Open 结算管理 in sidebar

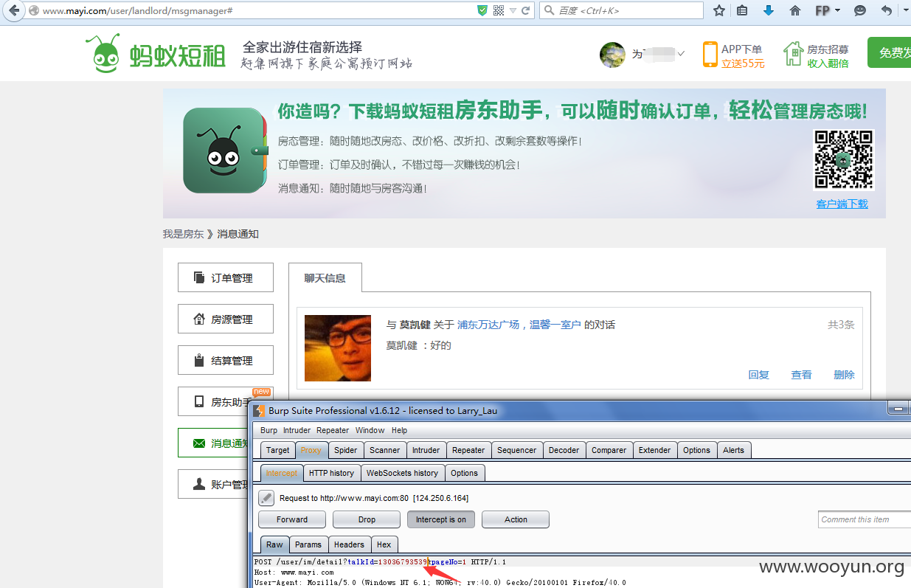pyautogui.click(x=226, y=360)
